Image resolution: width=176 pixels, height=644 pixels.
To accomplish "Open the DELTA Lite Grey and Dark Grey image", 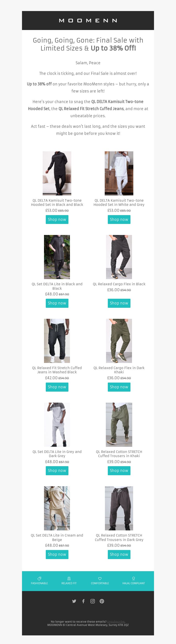I will [57, 424].
